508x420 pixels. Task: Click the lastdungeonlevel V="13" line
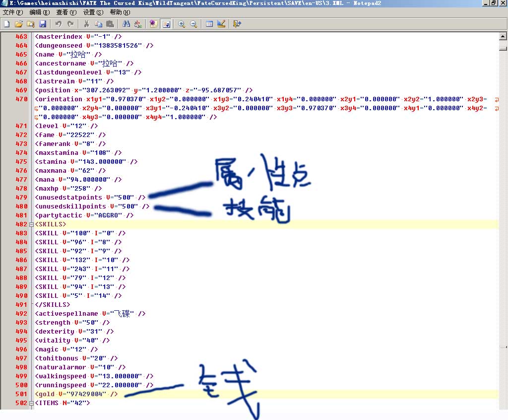coord(88,72)
